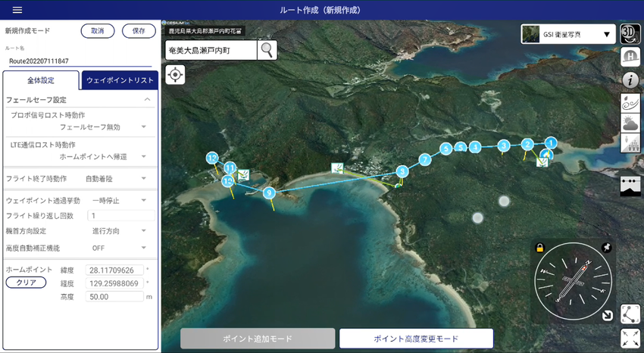Open the フライト終了時動作 dropdown
This screenshot has height=353, width=644.
pos(116,179)
